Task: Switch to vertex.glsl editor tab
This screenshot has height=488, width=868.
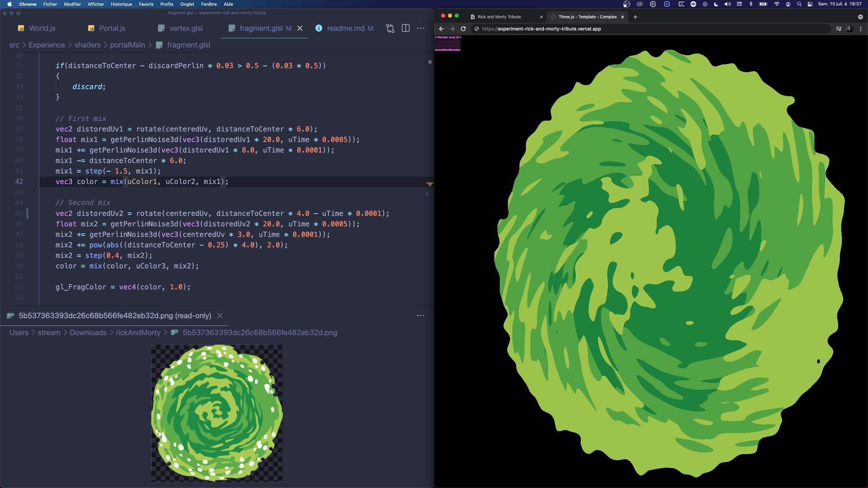Action: [x=180, y=28]
